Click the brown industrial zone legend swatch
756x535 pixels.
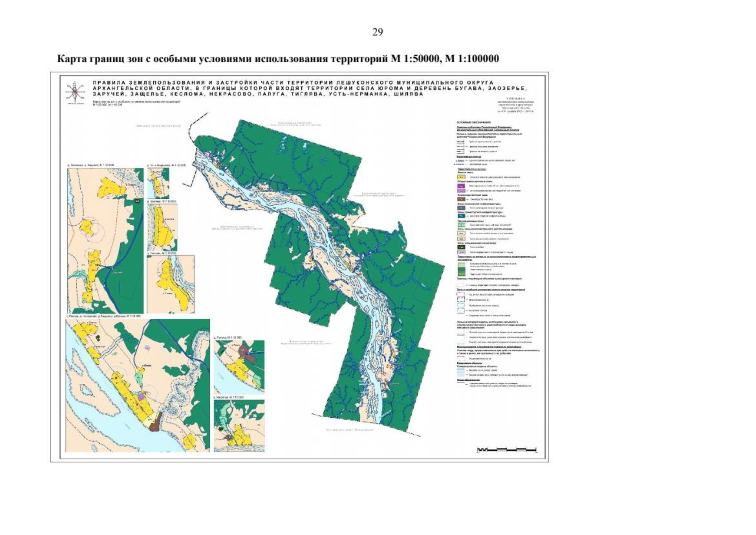coord(461,199)
